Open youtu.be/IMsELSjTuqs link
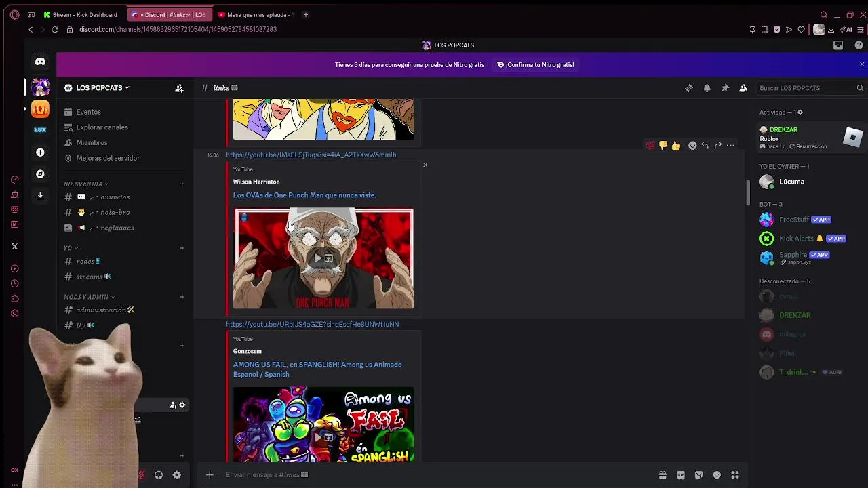 coord(311,155)
